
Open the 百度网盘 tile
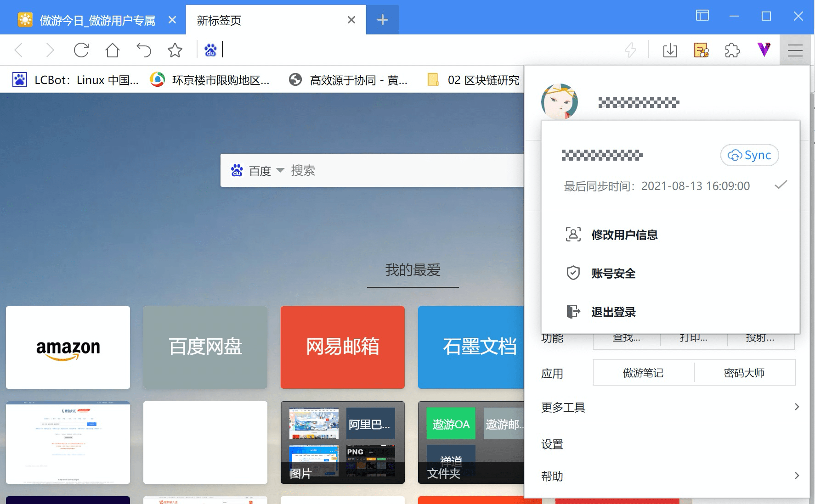[205, 347]
